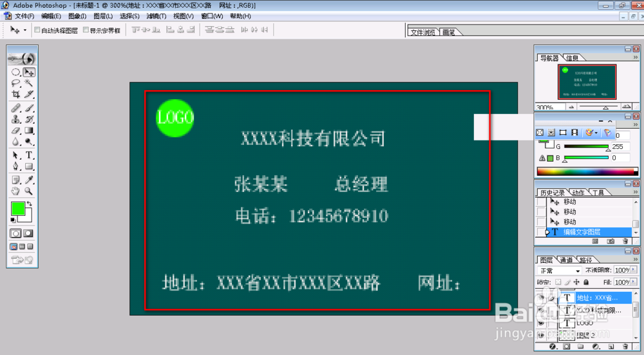Select the Blur tool
This screenshot has width=644, height=355.
(x=16, y=142)
